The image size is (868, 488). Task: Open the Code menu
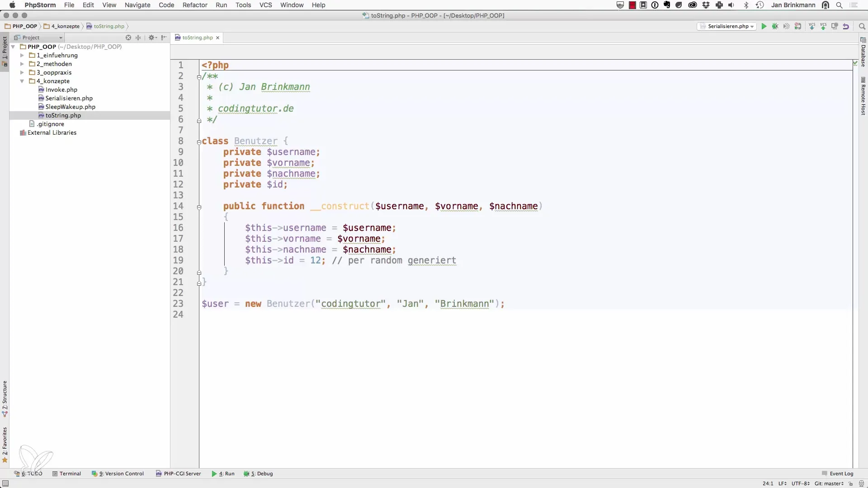pyautogui.click(x=166, y=5)
